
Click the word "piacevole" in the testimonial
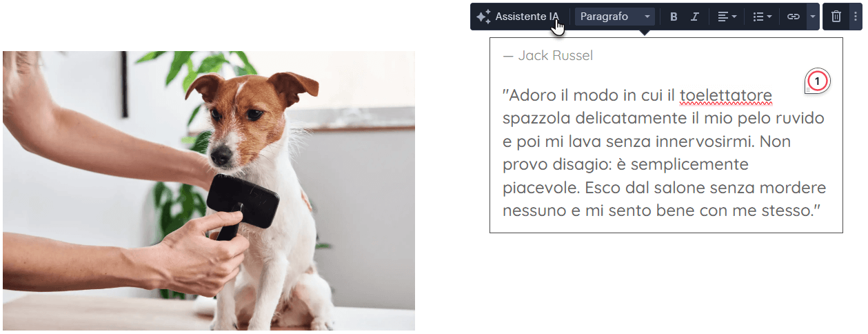pyautogui.click(x=541, y=188)
